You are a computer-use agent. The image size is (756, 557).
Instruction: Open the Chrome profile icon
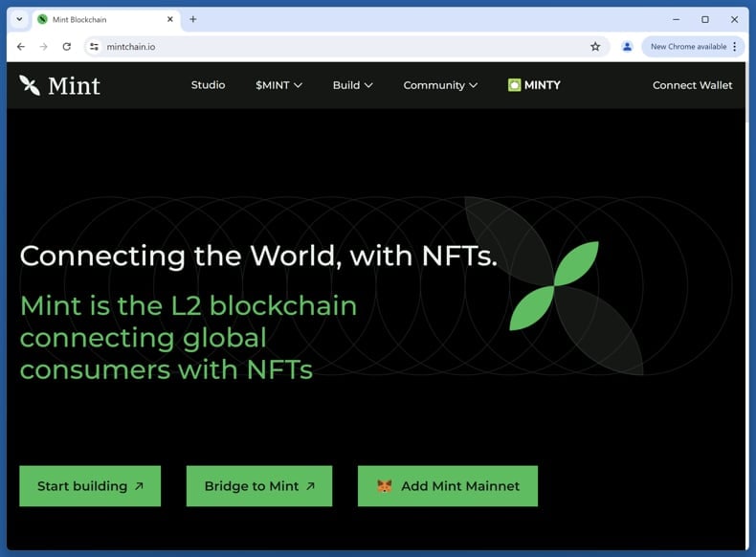(x=627, y=46)
